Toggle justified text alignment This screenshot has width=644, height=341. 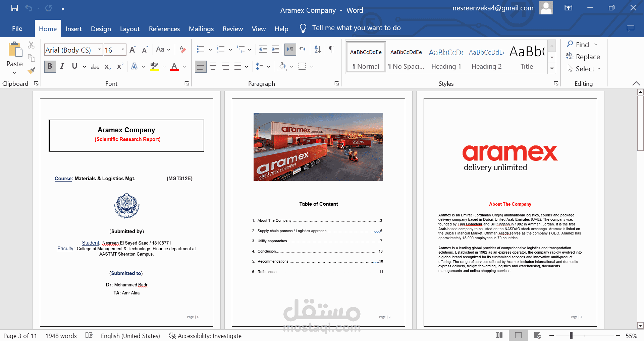[238, 66]
